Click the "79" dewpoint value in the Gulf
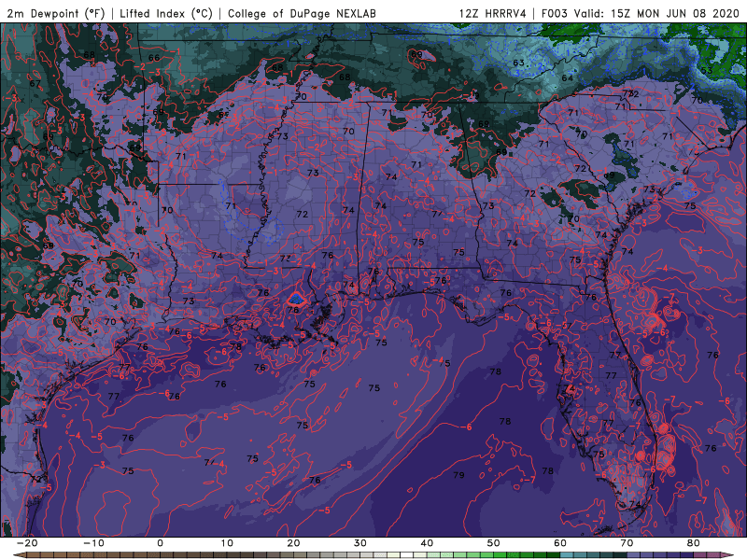The height and width of the screenshot is (560, 747). click(458, 475)
